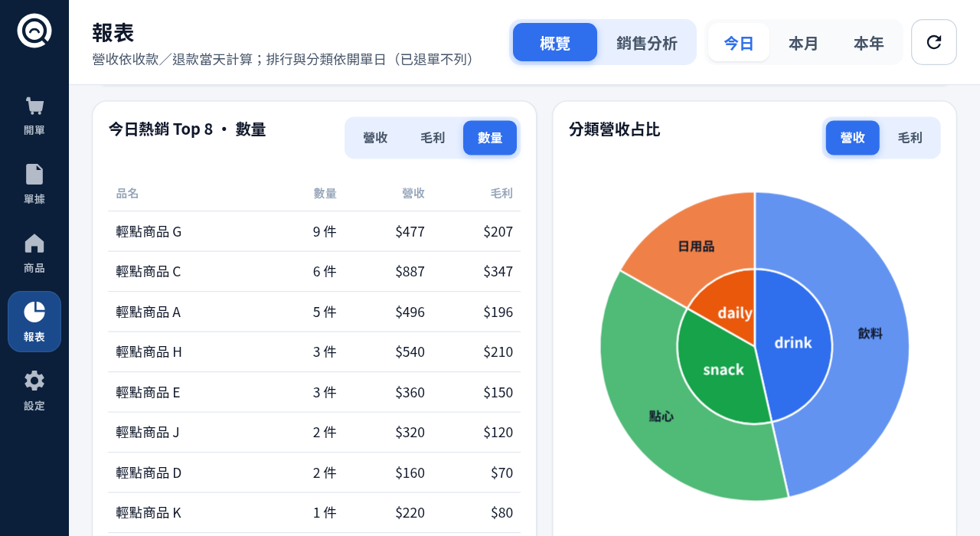Viewport: 980px width, 536px height.
Task: Select row 輕點商品 E
Action: [314, 392]
